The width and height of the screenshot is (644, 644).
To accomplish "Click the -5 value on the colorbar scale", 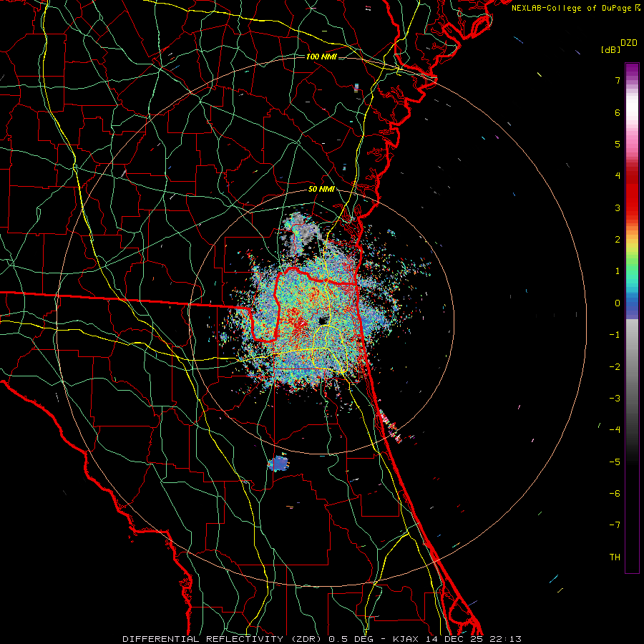I will click(x=615, y=462).
